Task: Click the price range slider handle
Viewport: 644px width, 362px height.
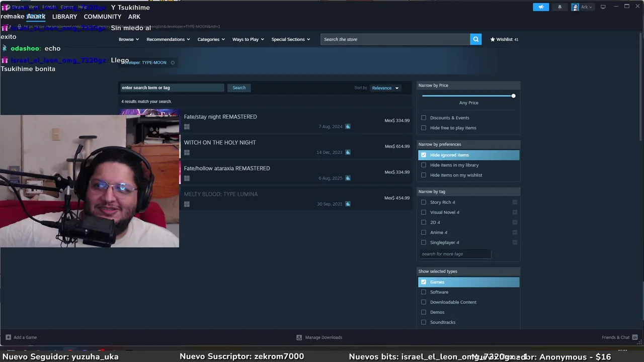Action: [x=513, y=96]
